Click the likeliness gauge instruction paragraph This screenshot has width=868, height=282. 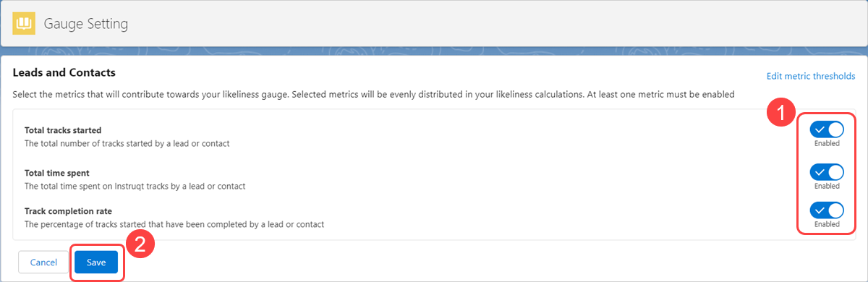(x=374, y=95)
